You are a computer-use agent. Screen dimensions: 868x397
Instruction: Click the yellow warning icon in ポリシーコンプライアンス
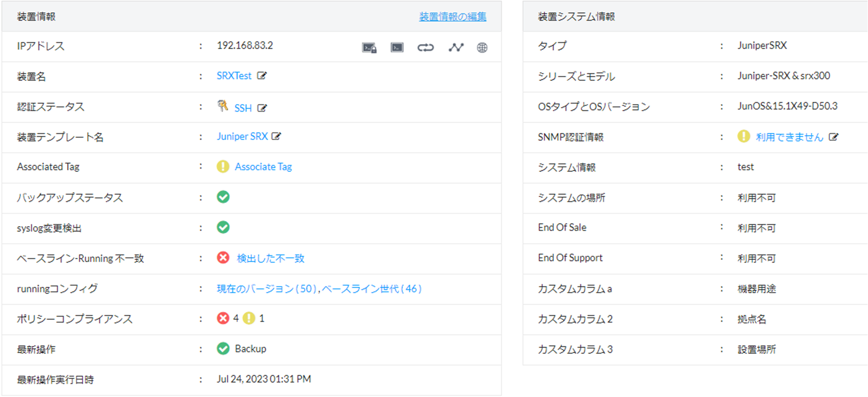pos(249,318)
